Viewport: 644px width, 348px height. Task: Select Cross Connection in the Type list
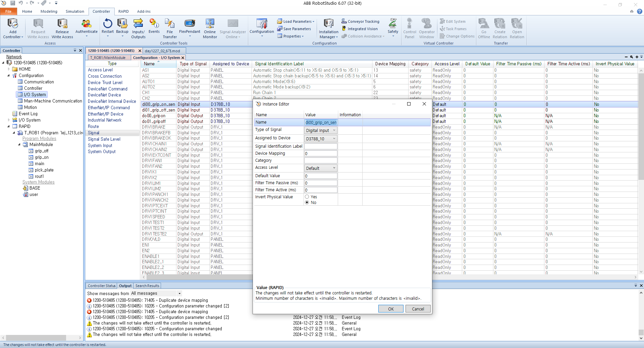point(105,76)
